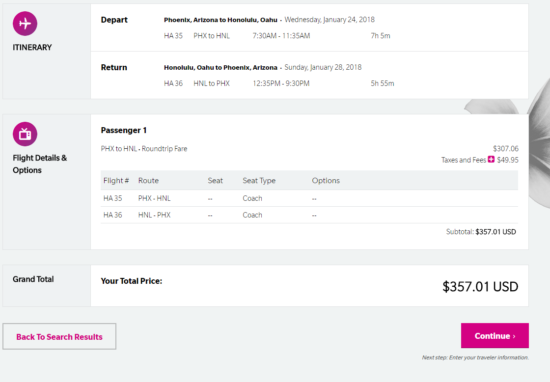Viewport: 550px width, 382px height.
Task: Click the Seat column header
Action: click(x=215, y=181)
